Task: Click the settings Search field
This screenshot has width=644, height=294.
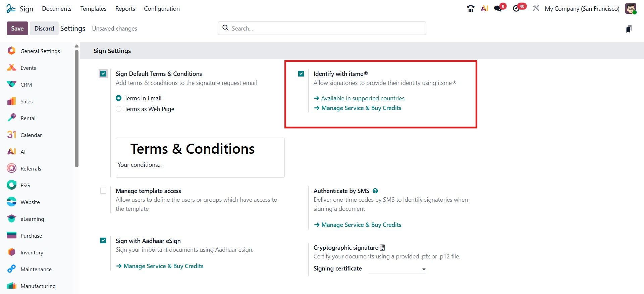Action: point(322,29)
